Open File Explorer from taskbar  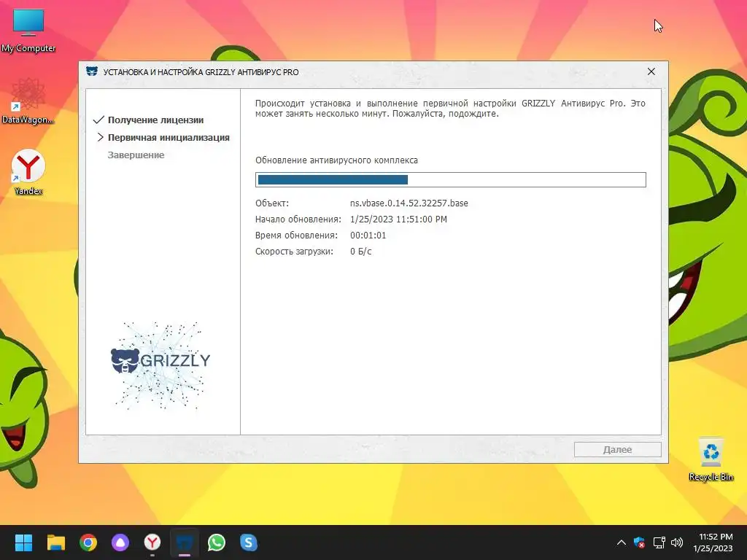pyautogui.click(x=55, y=542)
